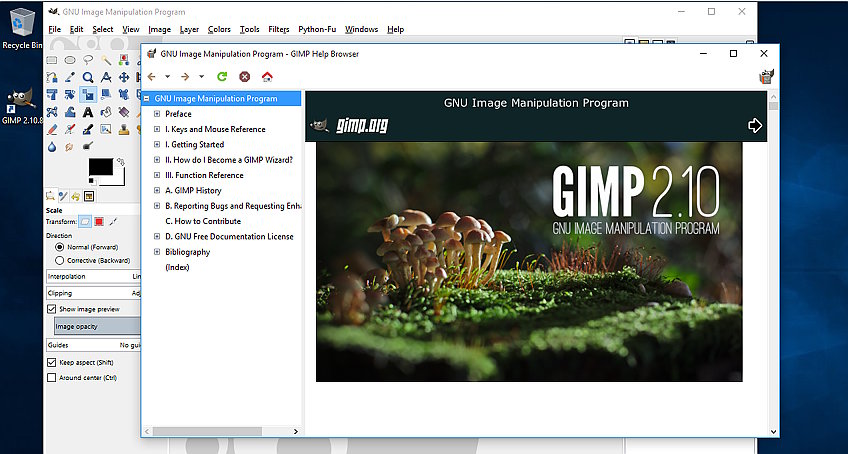This screenshot has height=454, width=848.
Task: Select the Zoom magnifier tool
Action: (x=88, y=77)
